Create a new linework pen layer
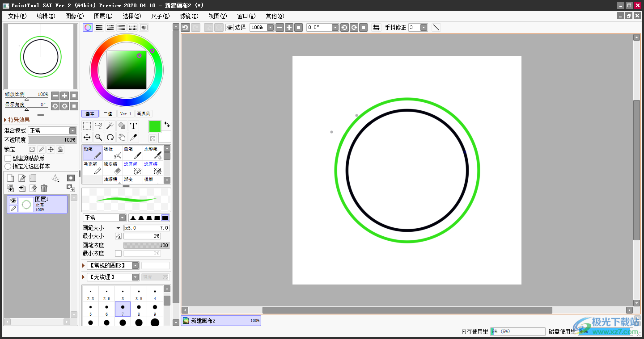Screen dimensions: 644x339 [x=21, y=178]
